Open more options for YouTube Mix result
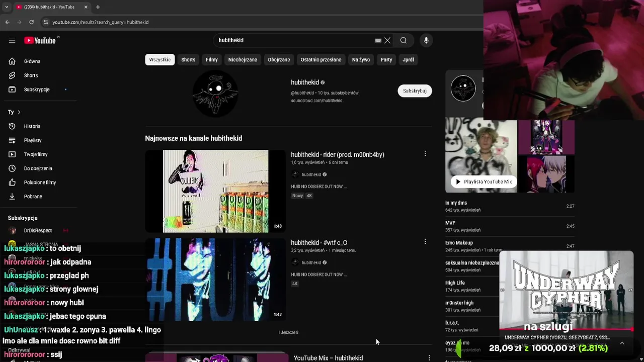Screen dimensions: 644x362 (x=429, y=358)
